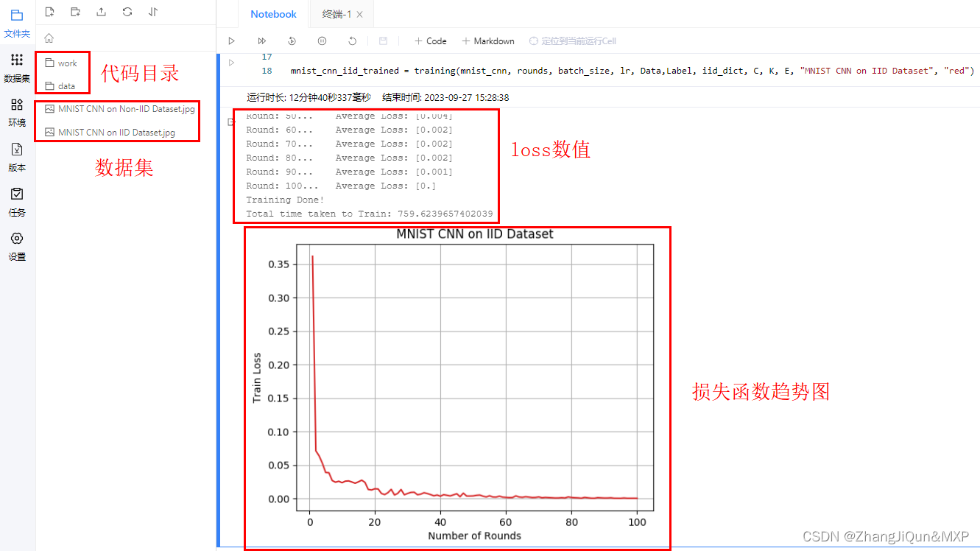Refresh the file list
The height and width of the screenshot is (551, 980).
tap(127, 12)
